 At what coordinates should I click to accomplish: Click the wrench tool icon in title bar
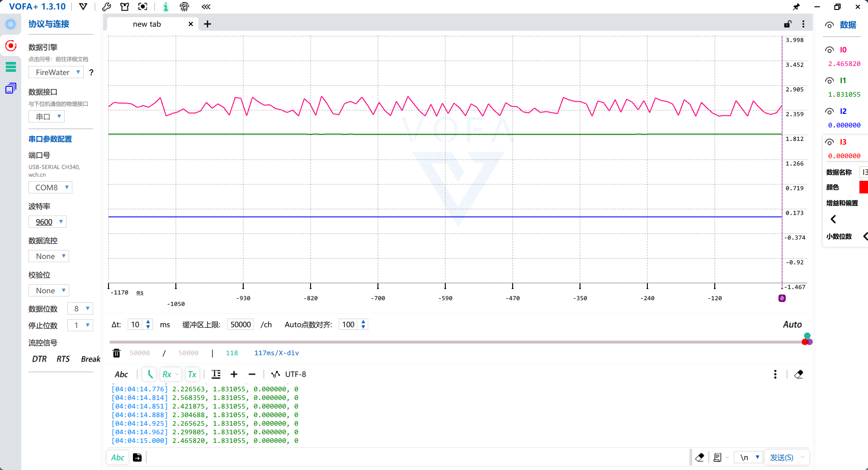click(x=107, y=7)
